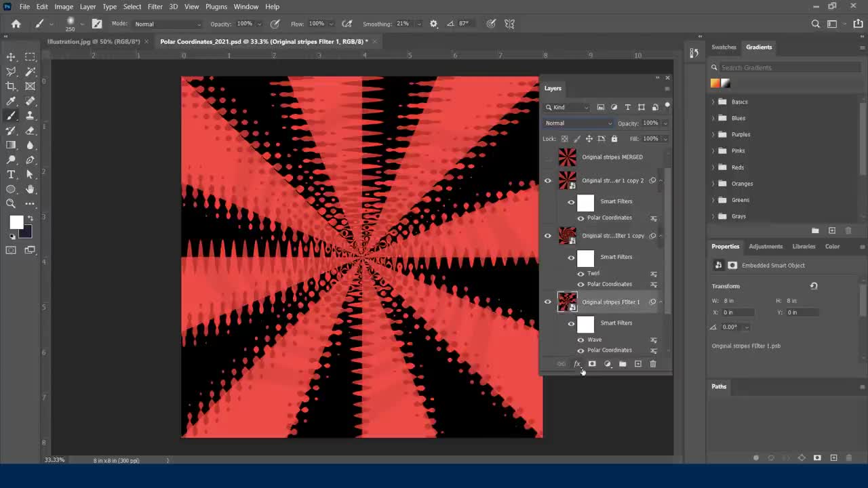Select the Frame tool
The width and height of the screenshot is (868, 488).
pyautogui.click(x=30, y=86)
